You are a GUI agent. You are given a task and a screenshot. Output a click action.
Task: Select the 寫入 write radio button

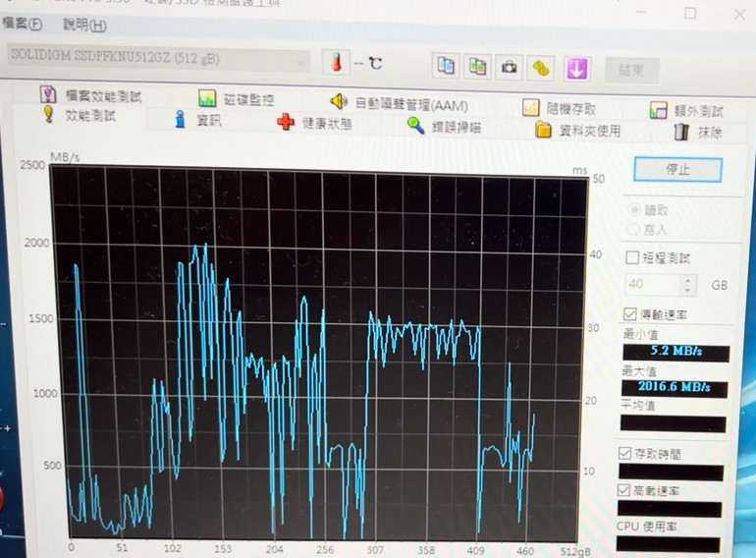click(x=633, y=230)
